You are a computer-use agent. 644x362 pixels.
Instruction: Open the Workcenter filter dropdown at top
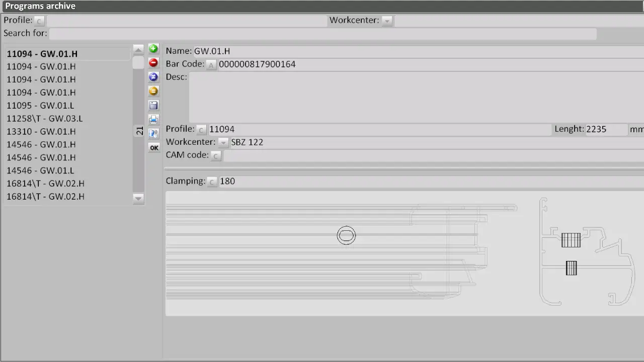click(387, 21)
